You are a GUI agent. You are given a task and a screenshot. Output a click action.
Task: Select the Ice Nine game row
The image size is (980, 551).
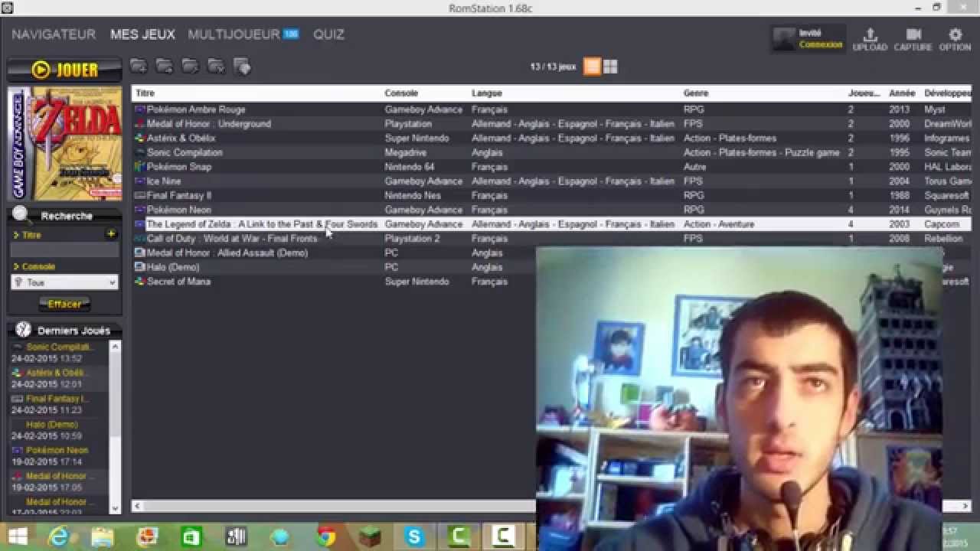551,181
